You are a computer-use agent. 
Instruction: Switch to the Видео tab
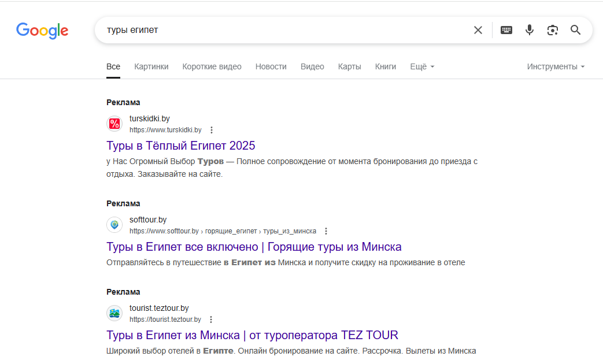pos(312,66)
